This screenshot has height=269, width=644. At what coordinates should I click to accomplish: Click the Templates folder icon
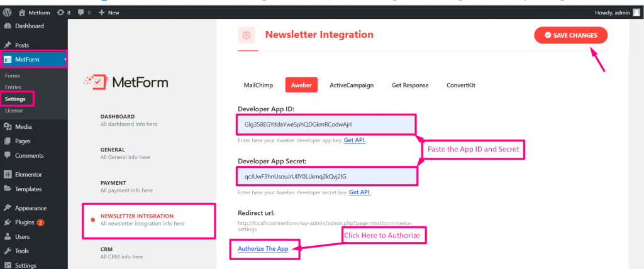click(x=8, y=189)
